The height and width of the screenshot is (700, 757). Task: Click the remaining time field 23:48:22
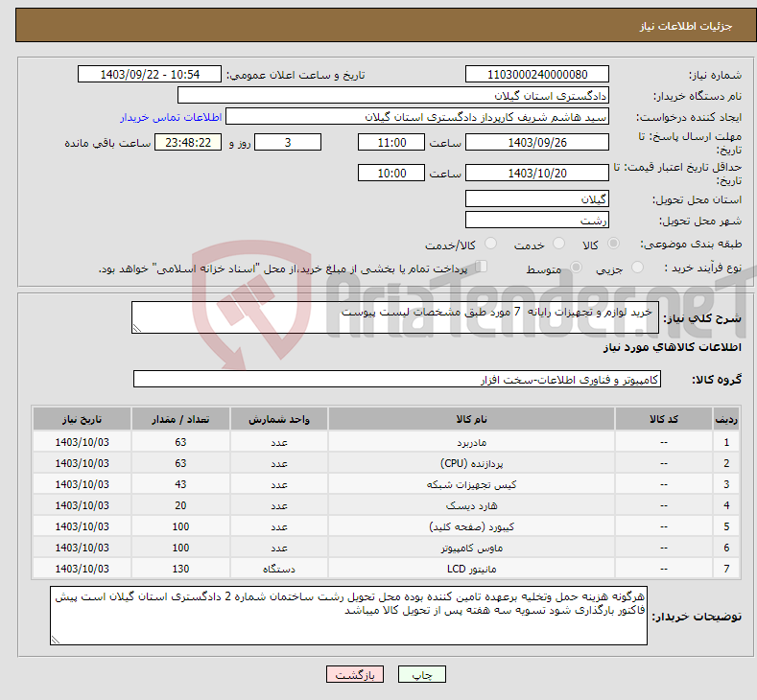188,142
